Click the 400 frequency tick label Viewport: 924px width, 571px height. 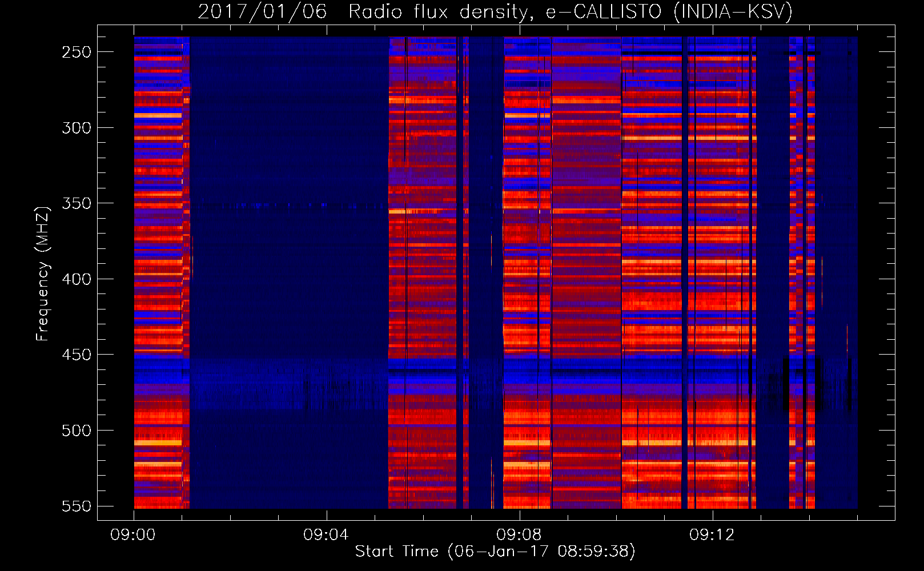[x=77, y=279]
